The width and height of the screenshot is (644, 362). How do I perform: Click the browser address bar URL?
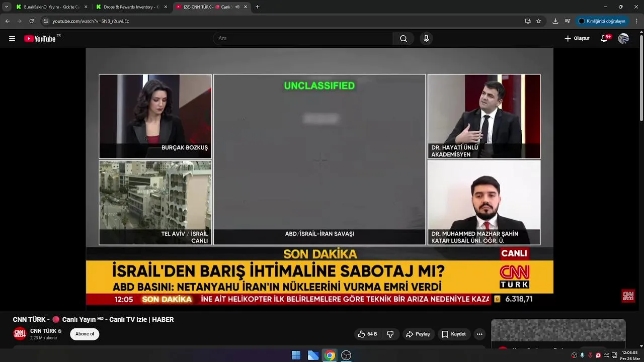tap(91, 21)
